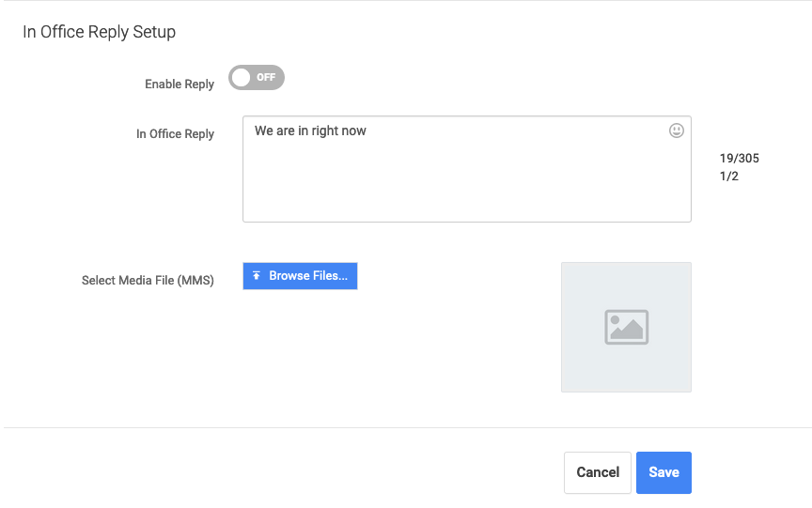Click the In Office Reply field label
The height and width of the screenshot is (508, 812).
coord(175,134)
